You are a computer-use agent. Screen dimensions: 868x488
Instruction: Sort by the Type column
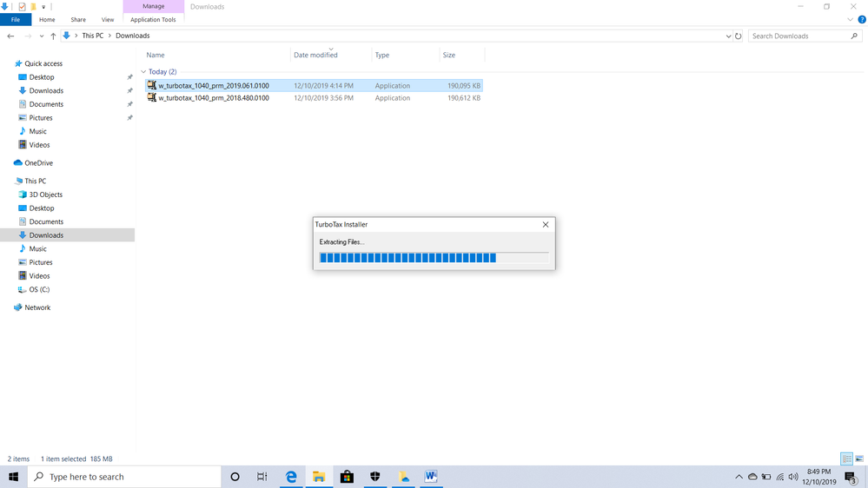click(x=382, y=55)
